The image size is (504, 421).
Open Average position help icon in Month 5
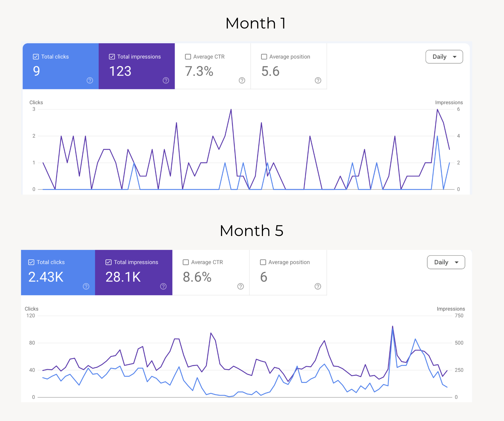pos(318,286)
